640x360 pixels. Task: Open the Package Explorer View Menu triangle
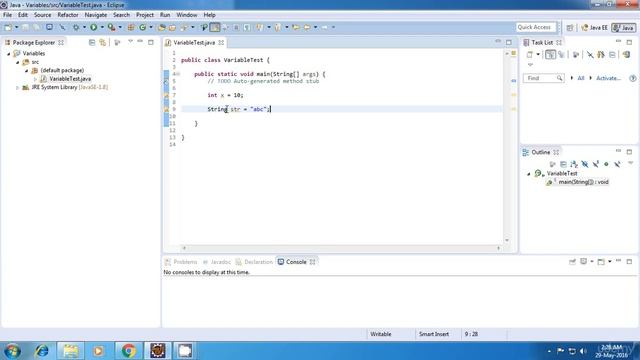(131, 42)
